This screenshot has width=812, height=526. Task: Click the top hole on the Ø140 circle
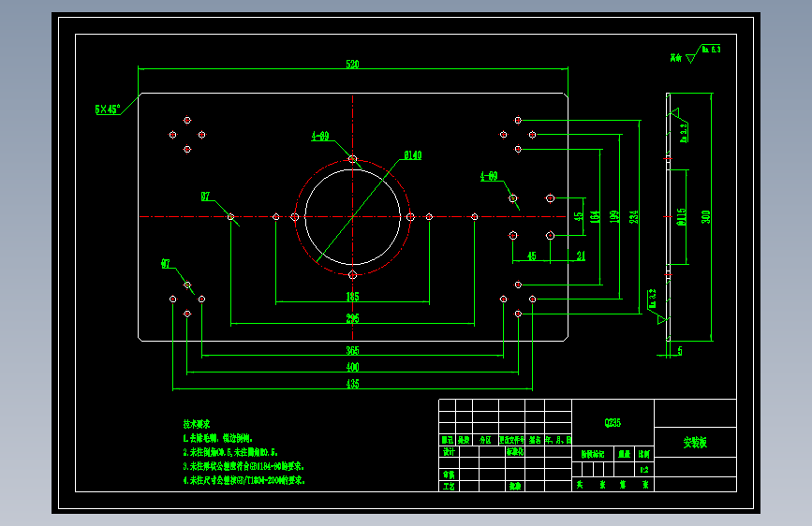(x=353, y=159)
